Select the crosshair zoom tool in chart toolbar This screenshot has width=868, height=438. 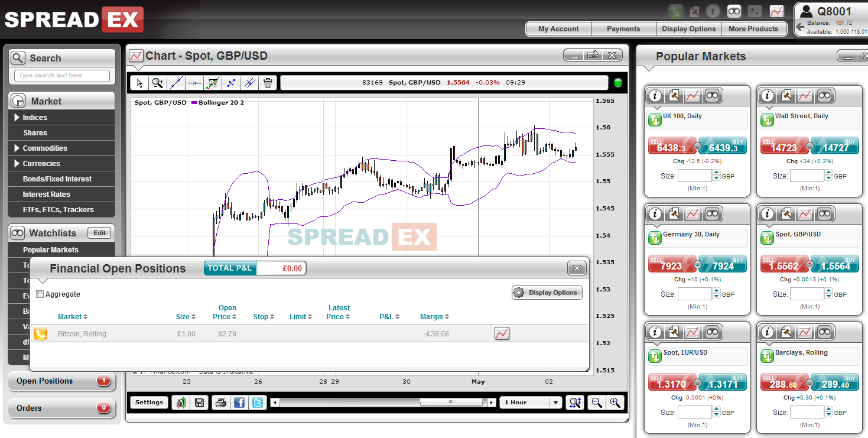pos(157,83)
